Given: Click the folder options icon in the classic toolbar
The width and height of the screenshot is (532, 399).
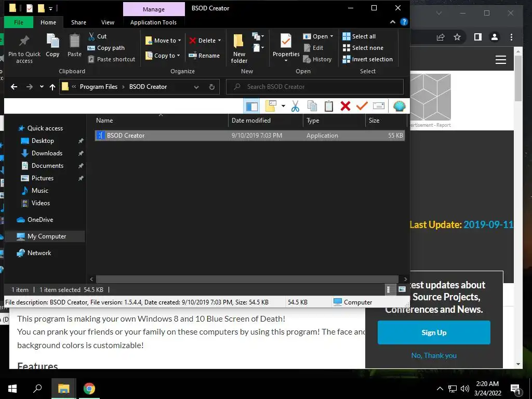Looking at the screenshot, I should click(271, 106).
